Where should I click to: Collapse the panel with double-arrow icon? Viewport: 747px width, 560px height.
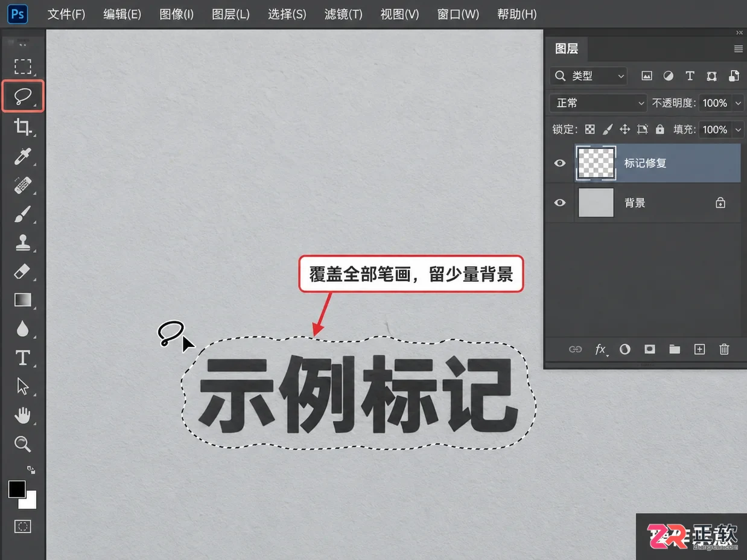(x=740, y=33)
